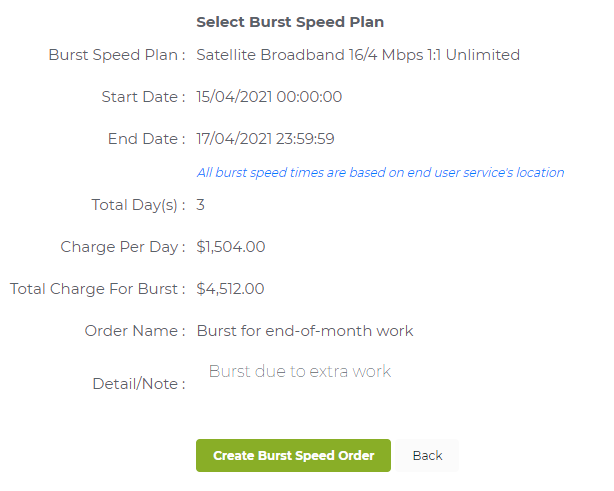
Task: Click the total days value 3
Action: tap(201, 205)
